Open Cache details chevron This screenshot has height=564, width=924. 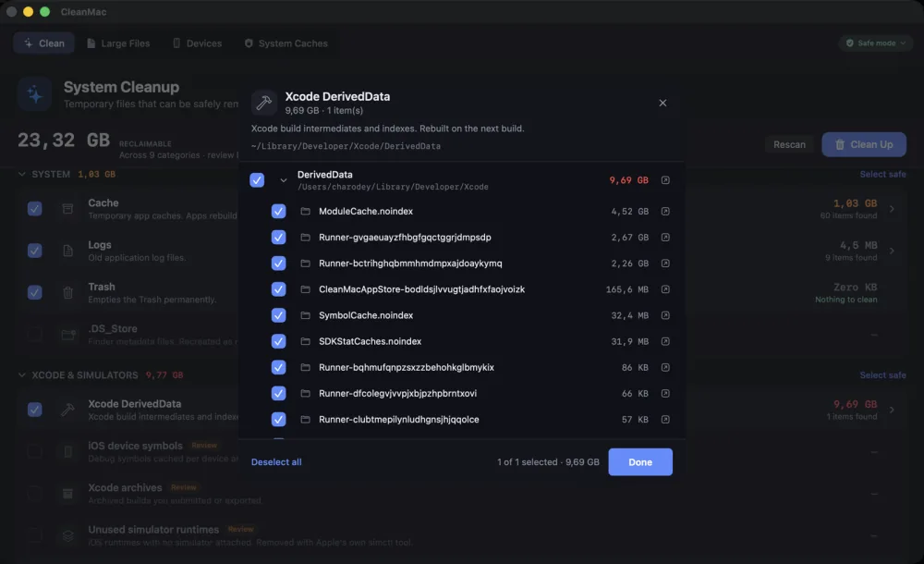click(892, 209)
